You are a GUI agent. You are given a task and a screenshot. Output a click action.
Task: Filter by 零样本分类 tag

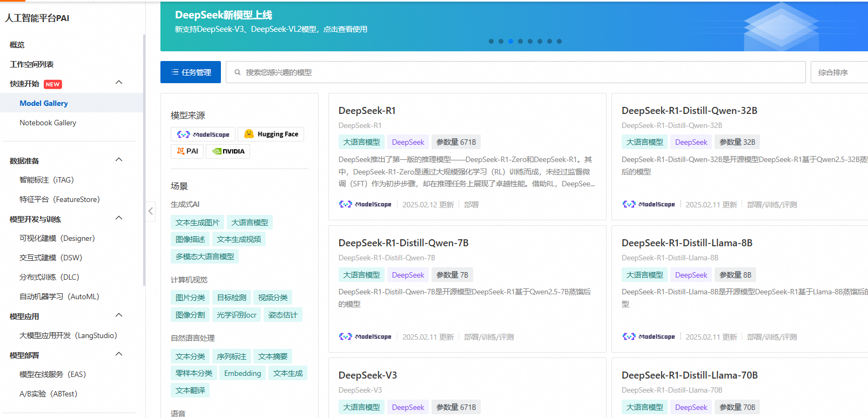tap(194, 373)
